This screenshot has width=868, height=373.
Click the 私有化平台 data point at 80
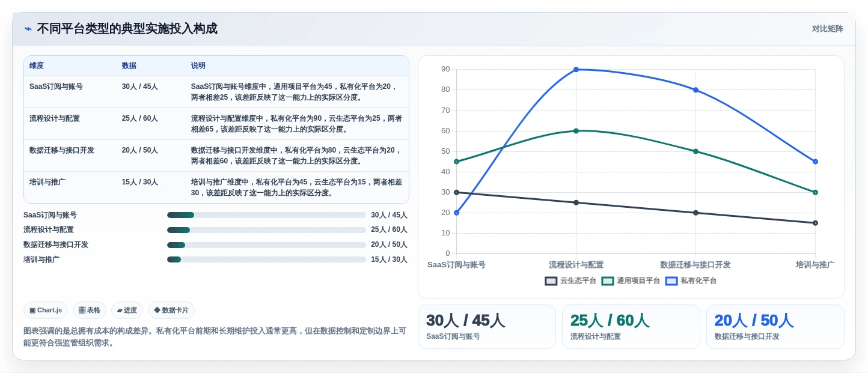coord(695,90)
